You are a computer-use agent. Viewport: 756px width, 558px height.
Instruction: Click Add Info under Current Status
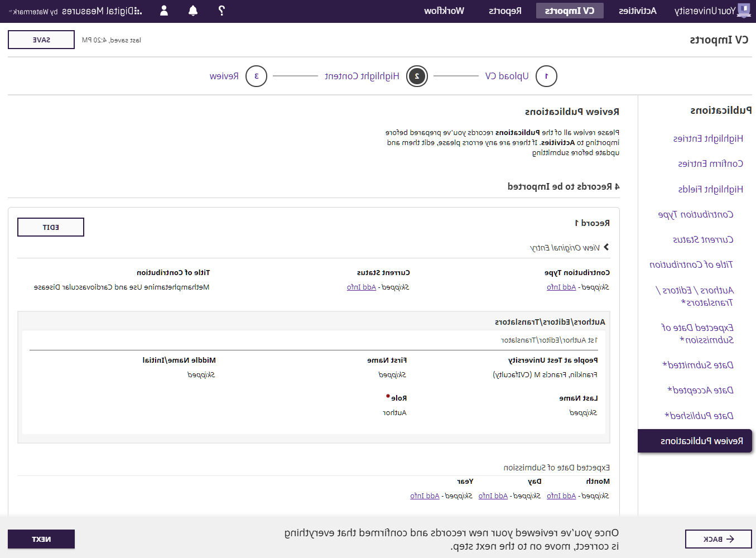(362, 287)
